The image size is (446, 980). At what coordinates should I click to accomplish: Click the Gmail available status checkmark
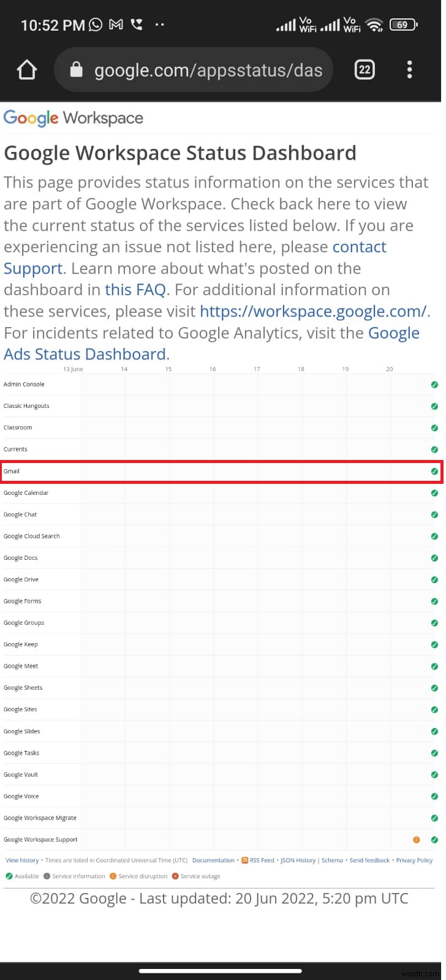[434, 471]
